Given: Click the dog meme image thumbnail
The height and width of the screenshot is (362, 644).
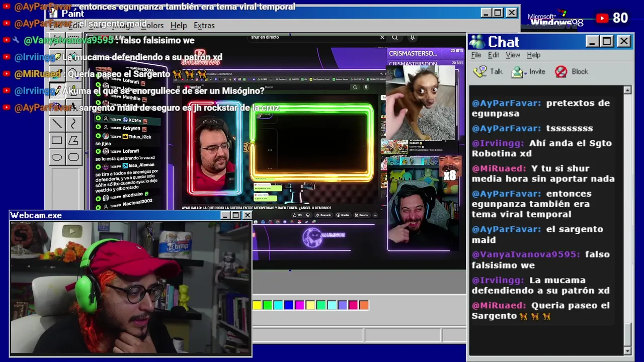Looking at the screenshot, I should pos(422,103).
